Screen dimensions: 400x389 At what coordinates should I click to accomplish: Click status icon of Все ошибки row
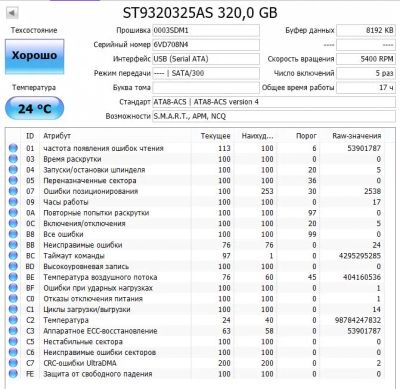[x=13, y=234]
